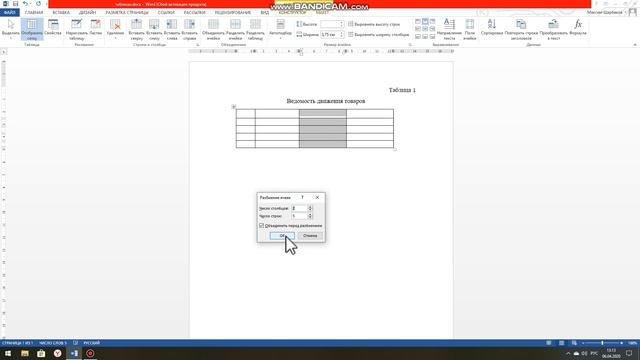The image size is (640, 360).
Task: Open Microsoft Store from the taskbar
Action: (41, 353)
